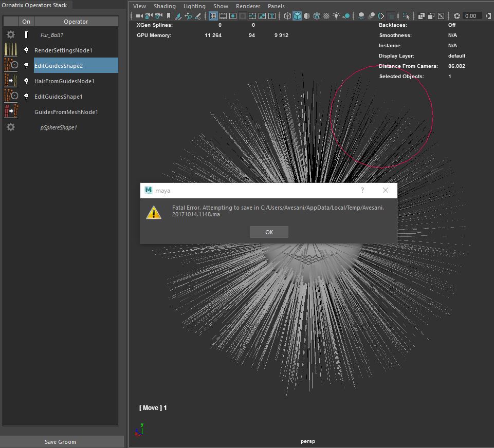Toggle the viewport grid icon
Screen dimensions: 494x448
tap(213, 16)
